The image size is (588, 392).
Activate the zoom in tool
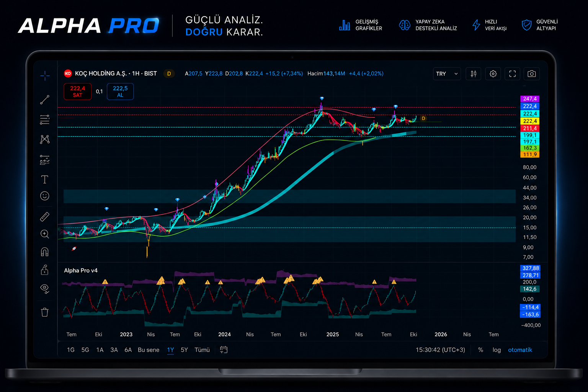tap(45, 234)
